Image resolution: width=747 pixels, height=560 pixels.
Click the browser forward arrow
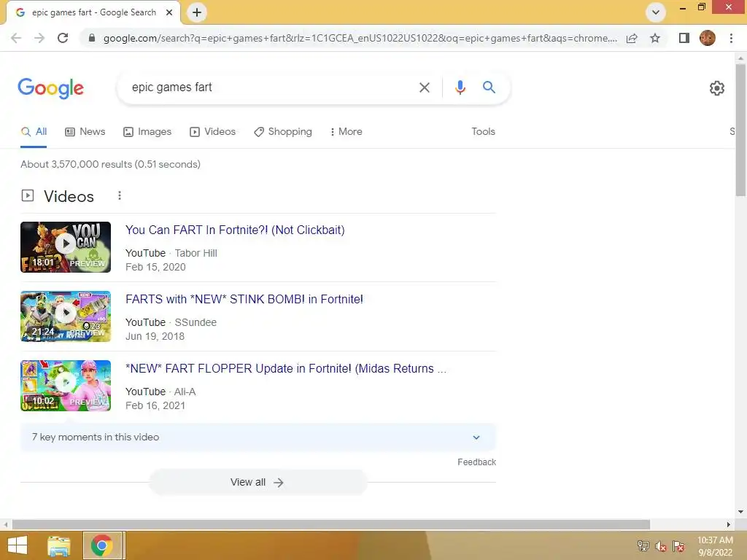(39, 38)
